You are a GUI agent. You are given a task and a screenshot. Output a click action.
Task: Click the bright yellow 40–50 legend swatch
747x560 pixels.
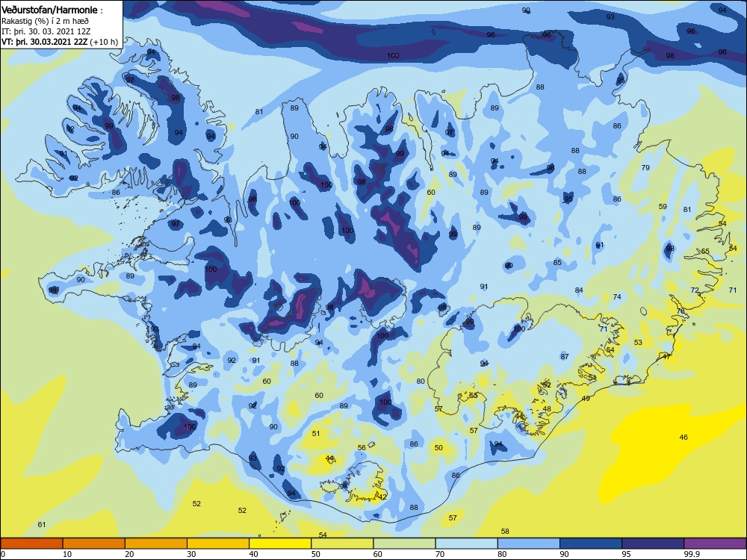280,544
